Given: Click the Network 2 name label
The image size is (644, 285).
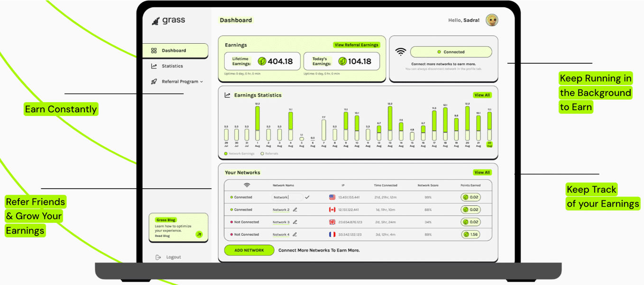Looking at the screenshot, I should pyautogui.click(x=281, y=209).
